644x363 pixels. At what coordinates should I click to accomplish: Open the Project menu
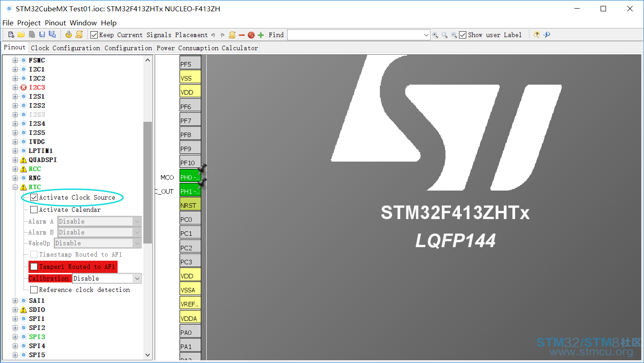click(29, 23)
